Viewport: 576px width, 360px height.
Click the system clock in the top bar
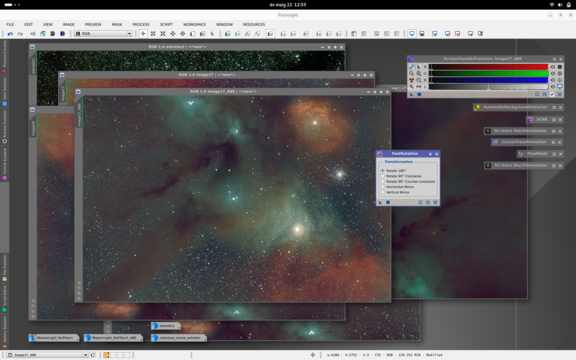pyautogui.click(x=288, y=5)
